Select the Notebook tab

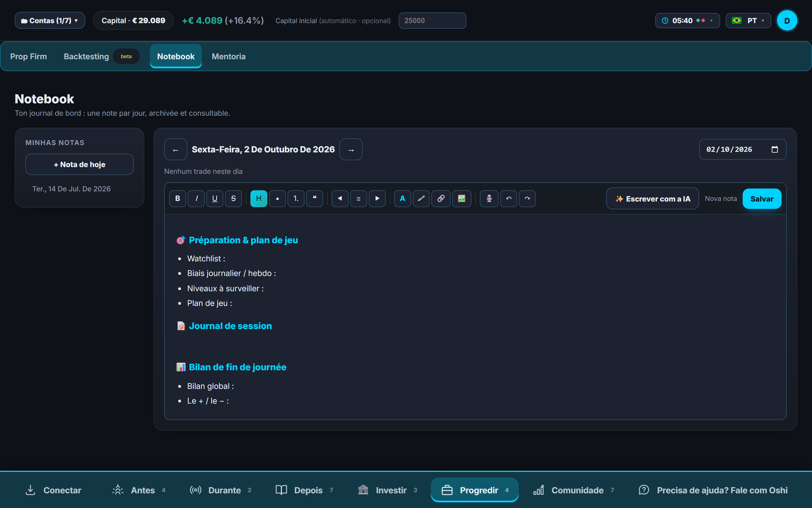coord(176,56)
